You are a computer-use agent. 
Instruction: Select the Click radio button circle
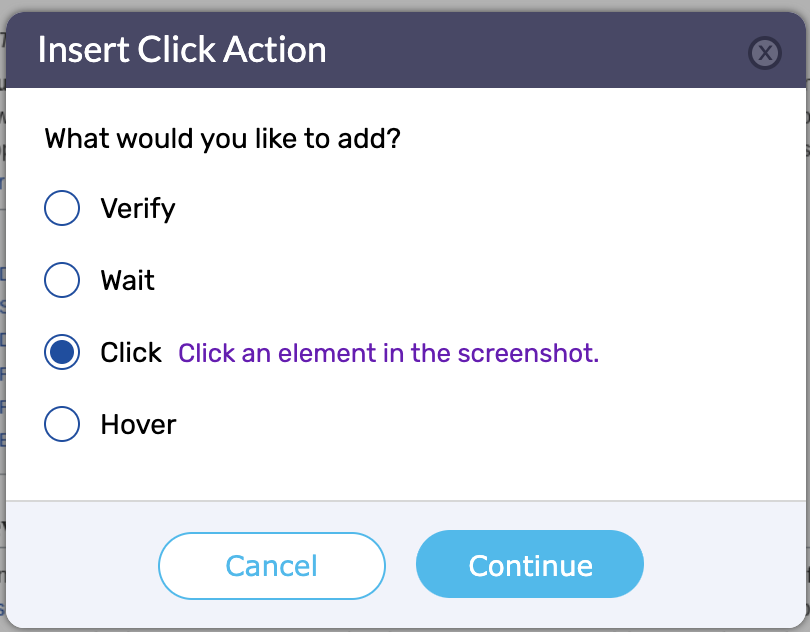[62, 352]
